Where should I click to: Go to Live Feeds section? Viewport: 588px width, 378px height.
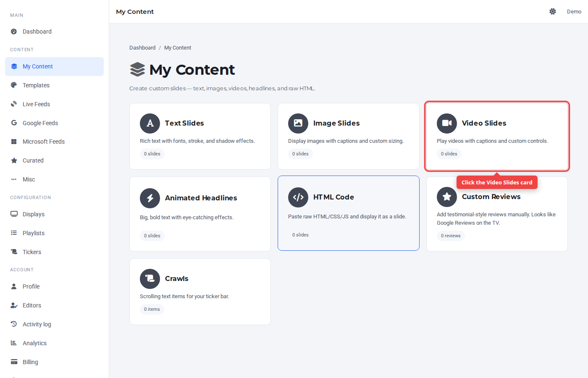(54, 104)
